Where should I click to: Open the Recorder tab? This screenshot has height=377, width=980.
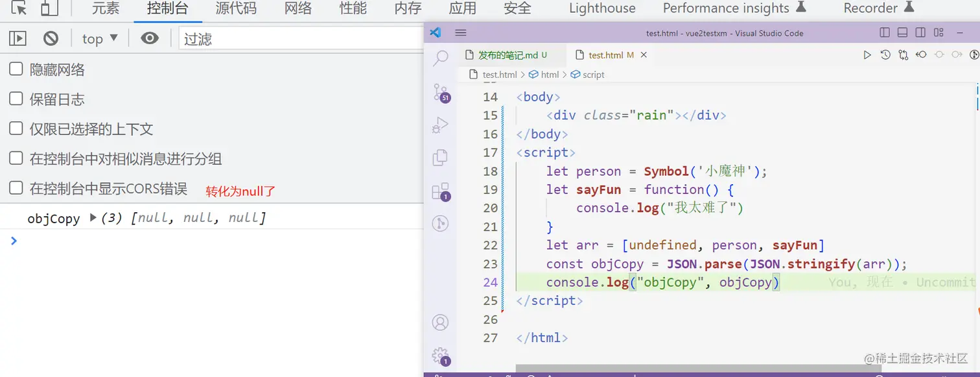pyautogui.click(x=878, y=8)
